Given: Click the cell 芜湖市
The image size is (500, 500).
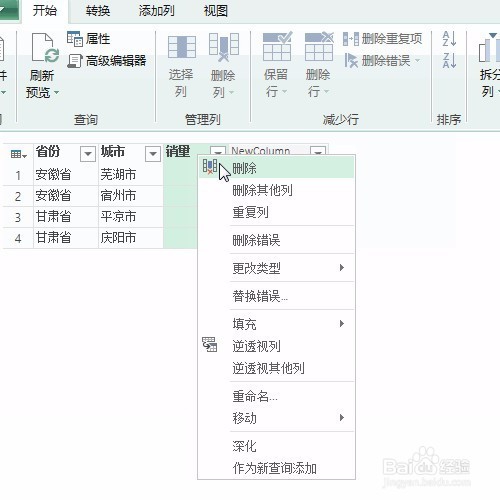Looking at the screenshot, I should (131, 175).
